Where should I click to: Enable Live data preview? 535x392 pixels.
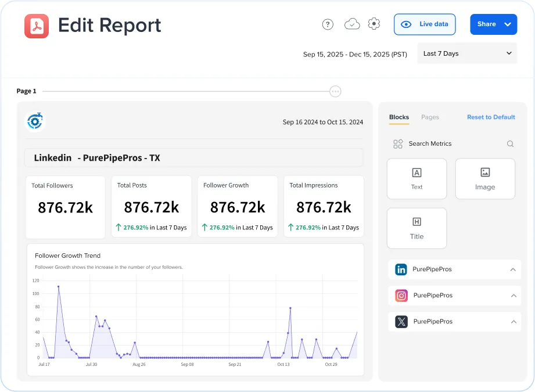(x=425, y=24)
